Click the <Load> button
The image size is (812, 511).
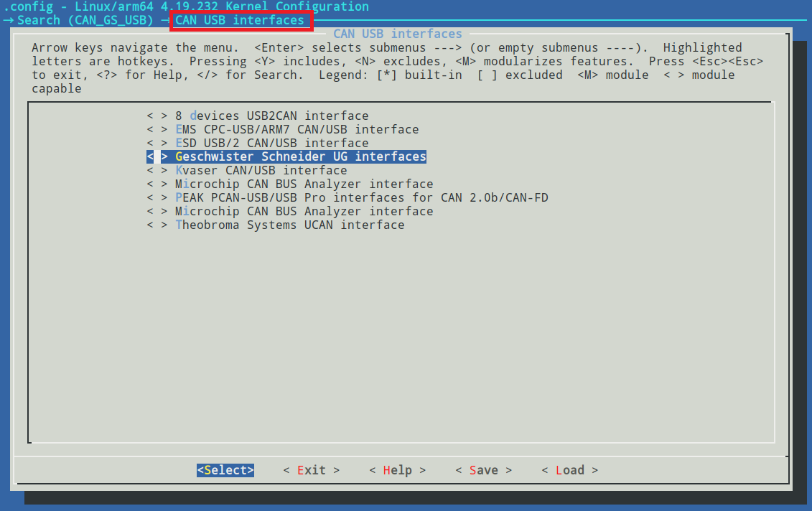(569, 470)
